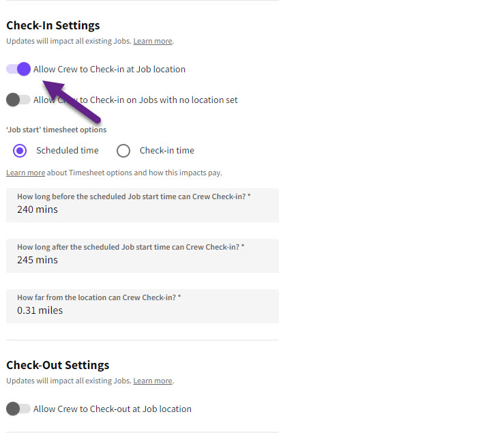The height and width of the screenshot is (440, 504).
Task: Enable Check-in on Jobs with no location switch
Action: point(18,100)
